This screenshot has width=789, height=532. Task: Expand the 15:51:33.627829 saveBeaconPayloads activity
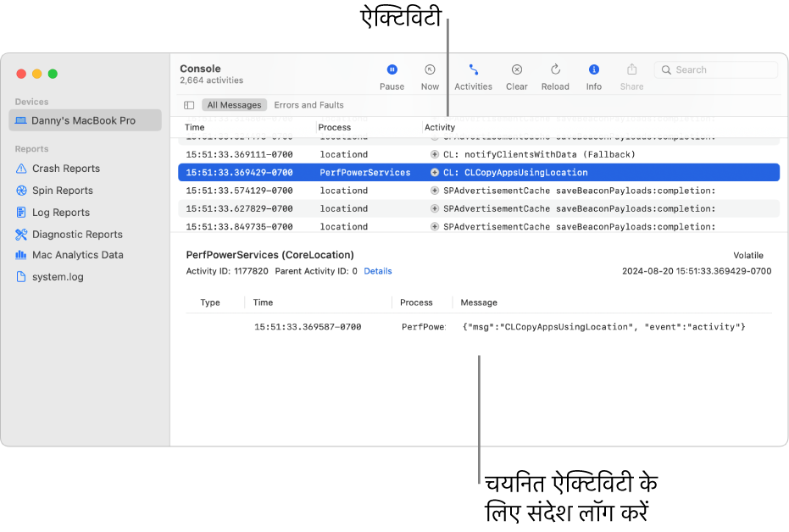click(435, 208)
